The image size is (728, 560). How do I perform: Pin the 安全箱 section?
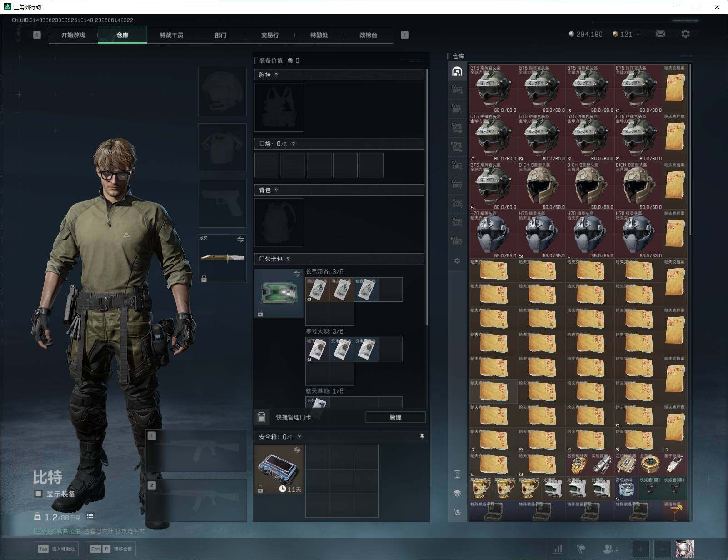[x=422, y=437]
